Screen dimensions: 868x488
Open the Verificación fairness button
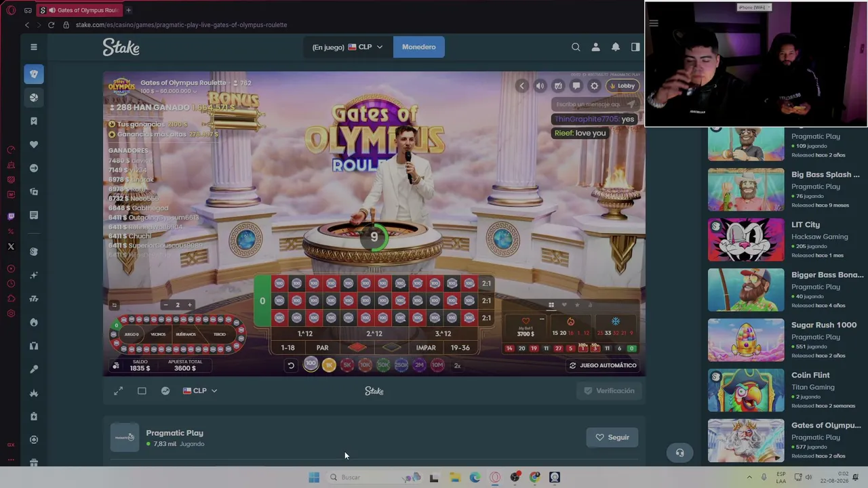610,390
